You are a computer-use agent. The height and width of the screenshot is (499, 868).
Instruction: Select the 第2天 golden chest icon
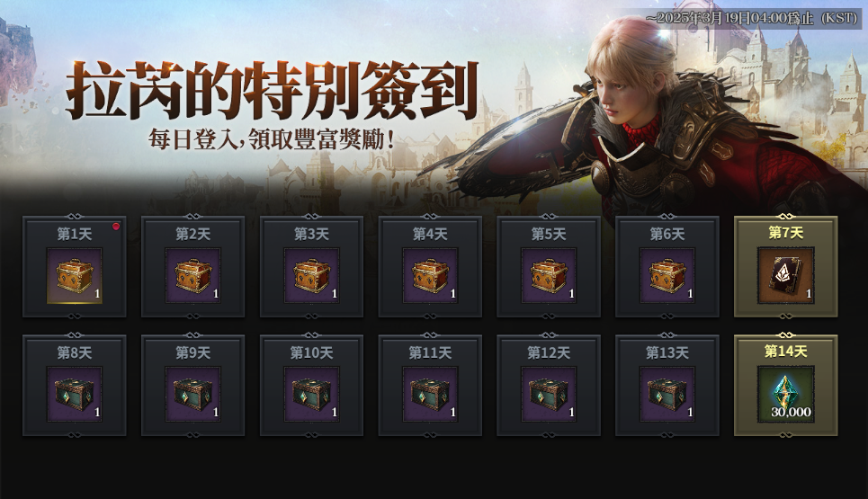tap(192, 275)
